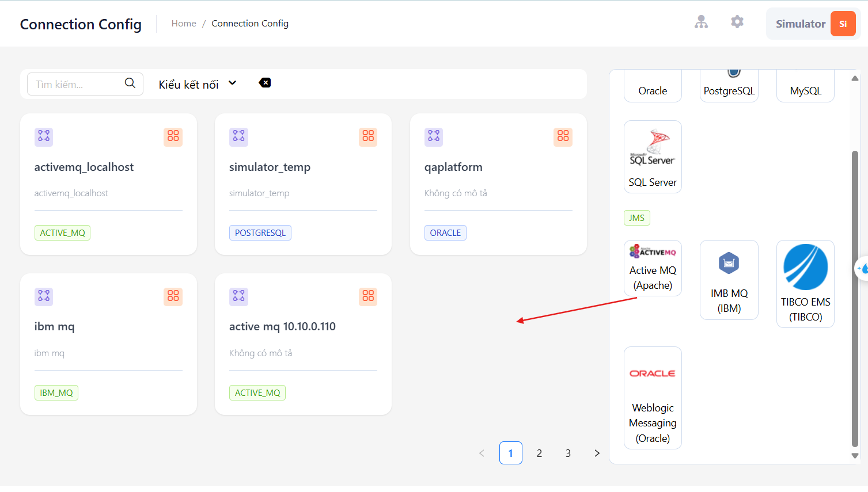Choose the MySQL connection type
The image size is (868, 492).
805,86
